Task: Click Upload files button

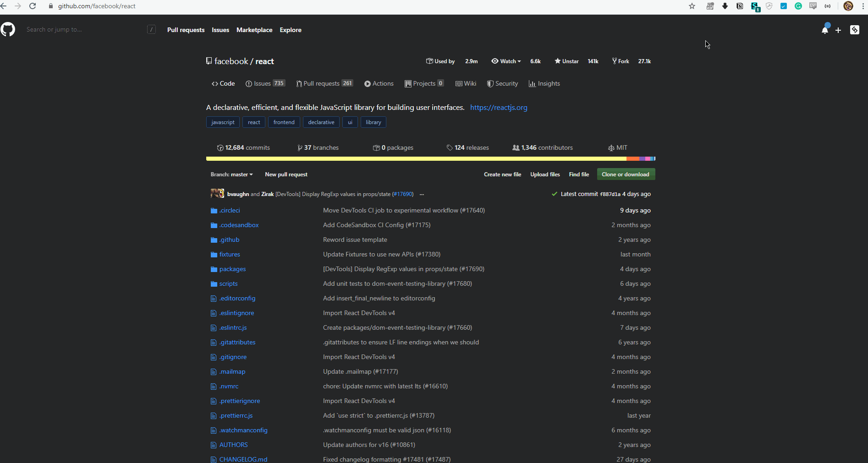Action: click(x=545, y=174)
